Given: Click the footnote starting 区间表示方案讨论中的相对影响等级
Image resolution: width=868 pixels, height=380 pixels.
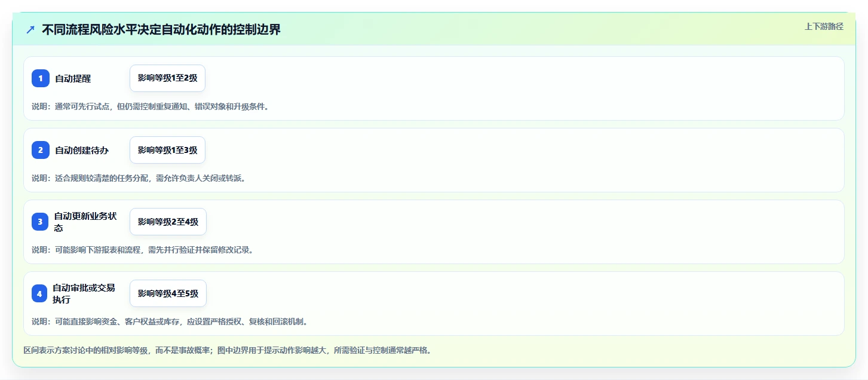Looking at the screenshot, I should pyautogui.click(x=227, y=350).
